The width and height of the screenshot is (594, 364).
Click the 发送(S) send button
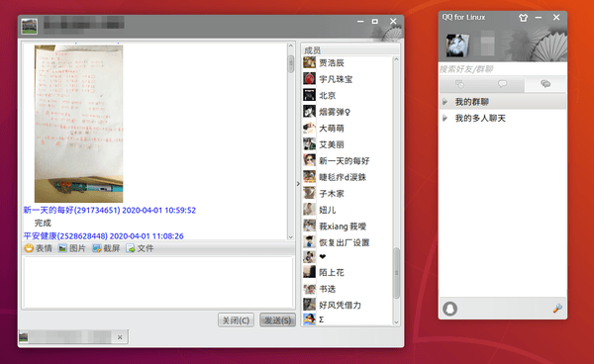(x=277, y=320)
